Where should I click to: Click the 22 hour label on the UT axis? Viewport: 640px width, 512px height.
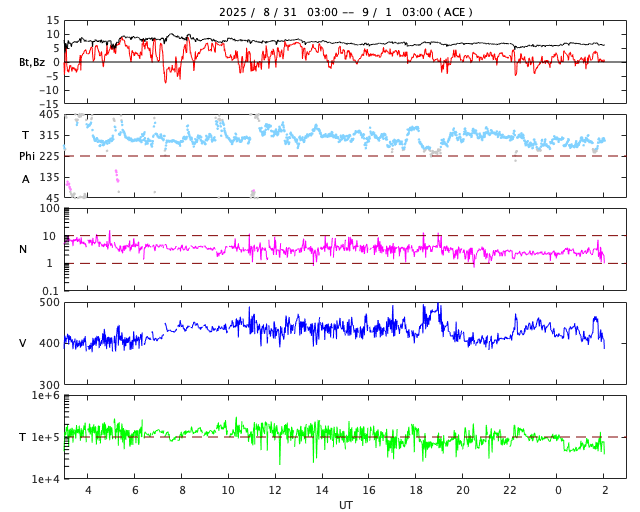point(510,490)
